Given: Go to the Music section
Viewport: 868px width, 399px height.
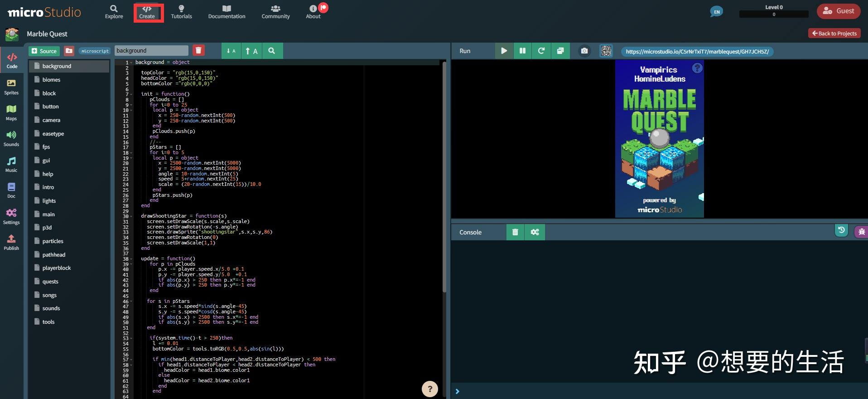Looking at the screenshot, I should click(11, 164).
